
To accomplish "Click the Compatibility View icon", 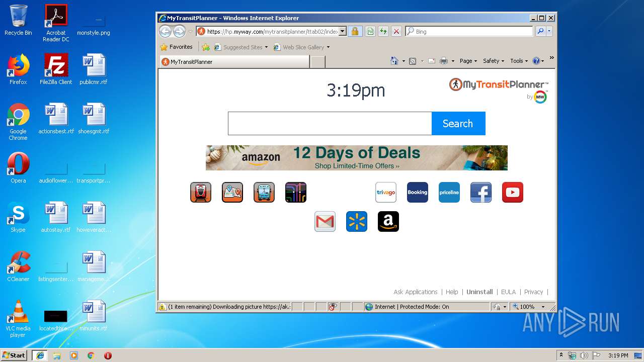I will (x=370, y=31).
